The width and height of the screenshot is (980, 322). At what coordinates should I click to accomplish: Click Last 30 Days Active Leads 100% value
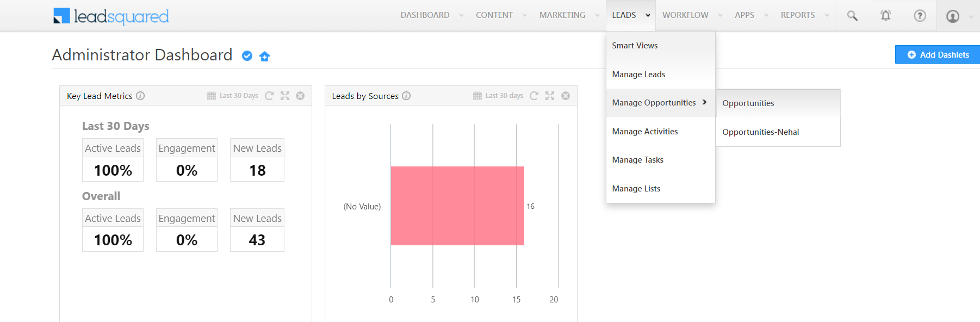click(x=113, y=170)
